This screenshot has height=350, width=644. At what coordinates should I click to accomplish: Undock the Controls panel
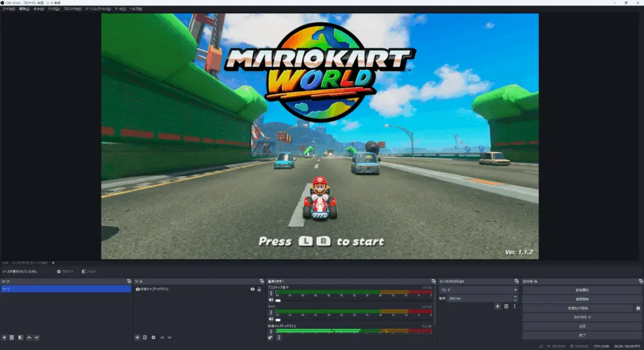coord(641,281)
